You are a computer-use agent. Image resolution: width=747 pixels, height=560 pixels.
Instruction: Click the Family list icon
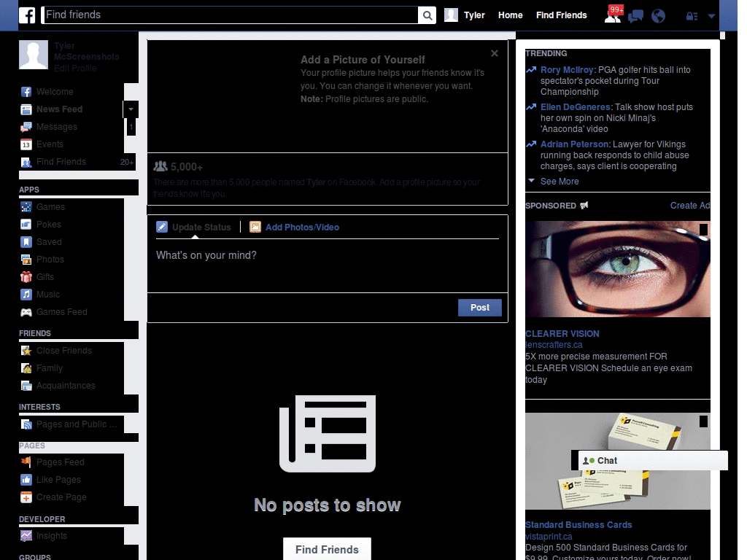click(x=26, y=368)
